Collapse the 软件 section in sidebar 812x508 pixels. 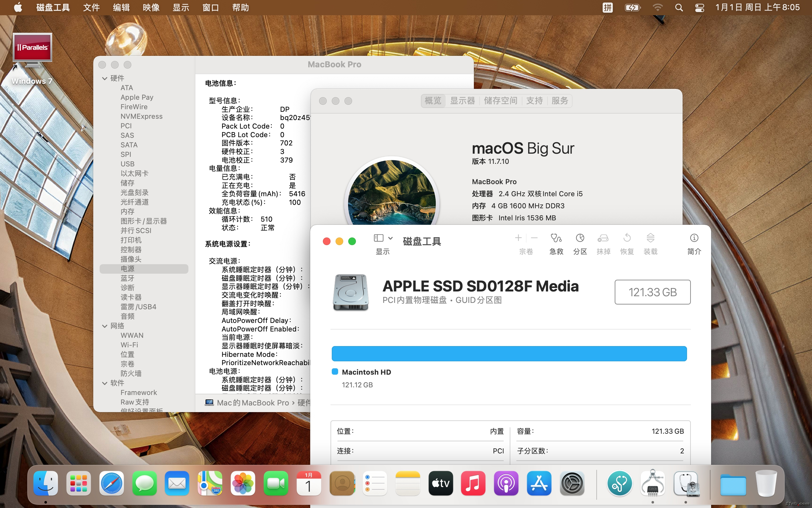click(x=105, y=383)
